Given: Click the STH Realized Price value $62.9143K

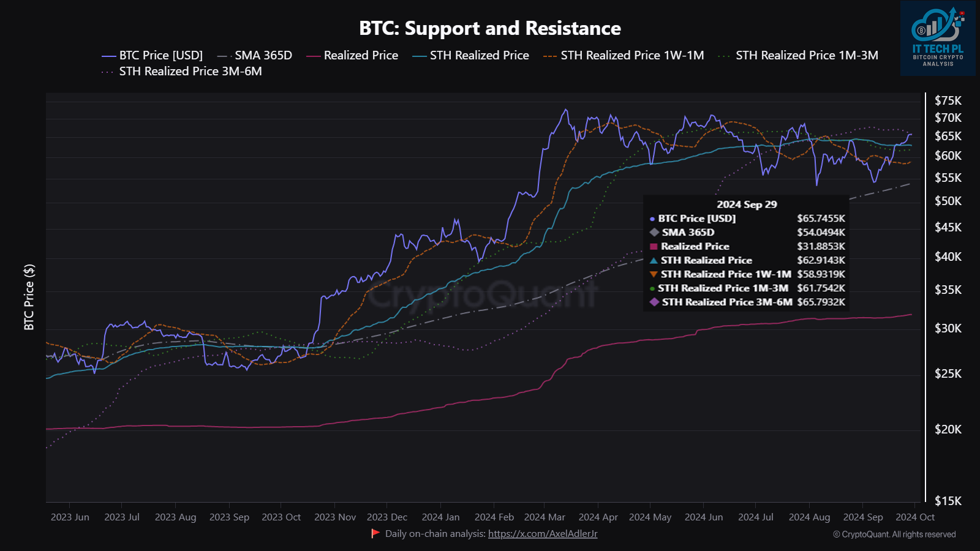Looking at the screenshot, I should click(821, 260).
